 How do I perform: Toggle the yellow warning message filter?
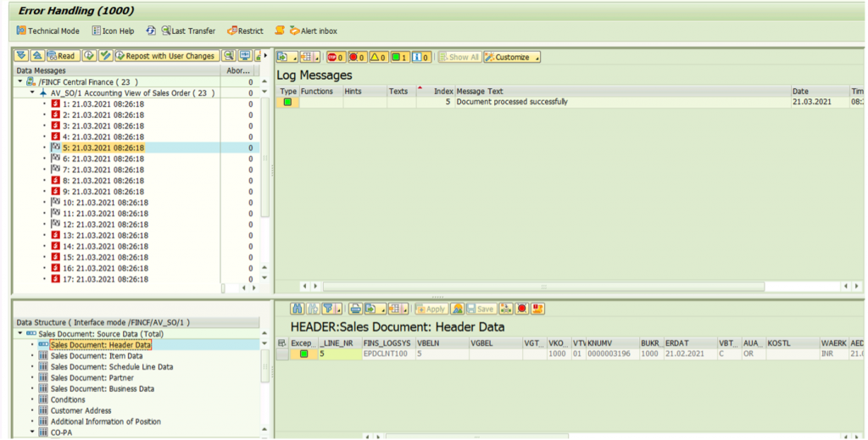point(379,57)
